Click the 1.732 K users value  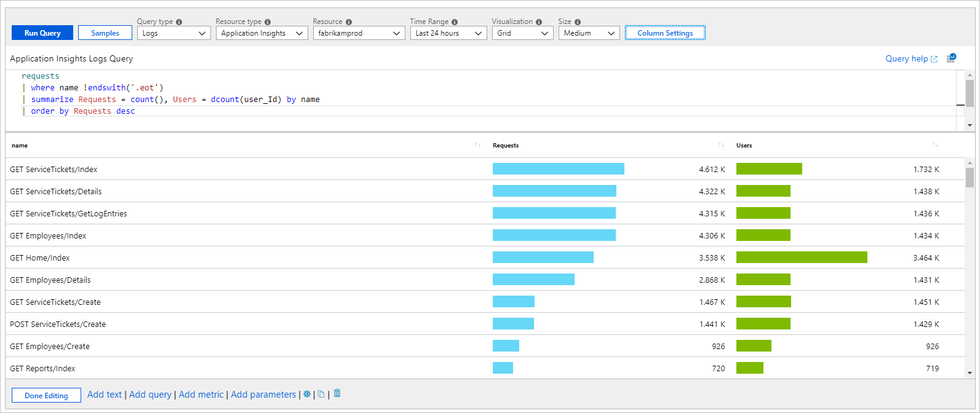click(x=926, y=169)
